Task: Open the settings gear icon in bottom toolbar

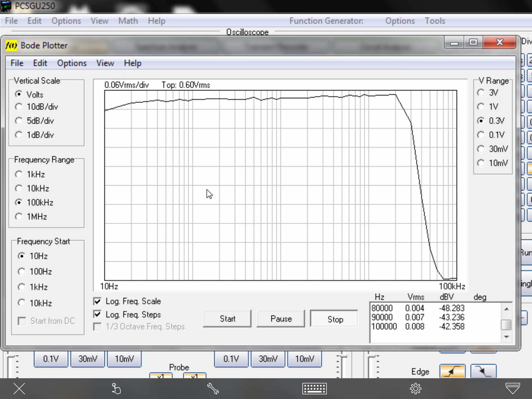Action: (415, 389)
